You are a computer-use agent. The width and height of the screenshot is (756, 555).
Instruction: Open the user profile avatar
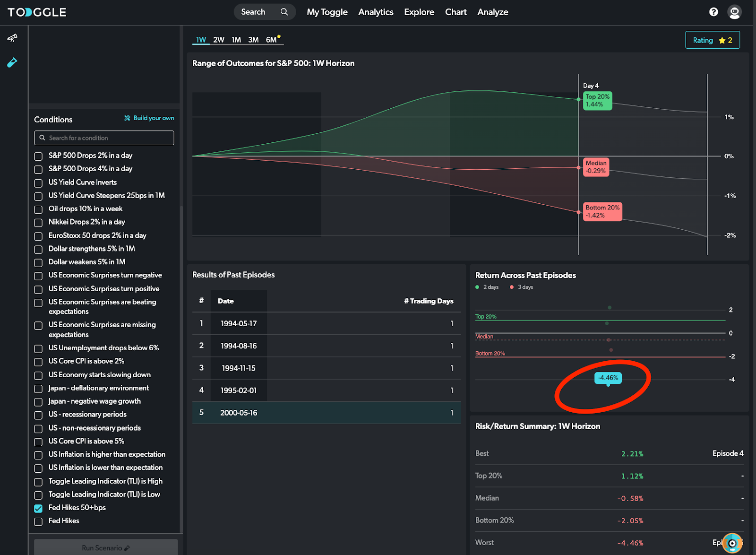[x=734, y=12]
